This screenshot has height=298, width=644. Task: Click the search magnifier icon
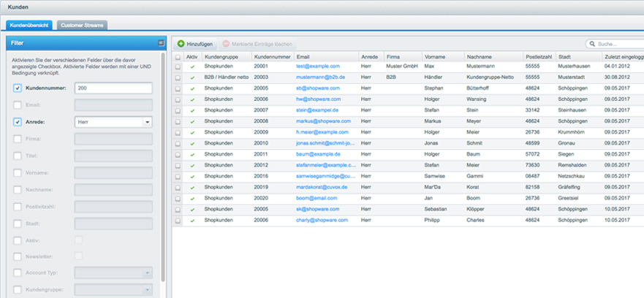pos(592,44)
